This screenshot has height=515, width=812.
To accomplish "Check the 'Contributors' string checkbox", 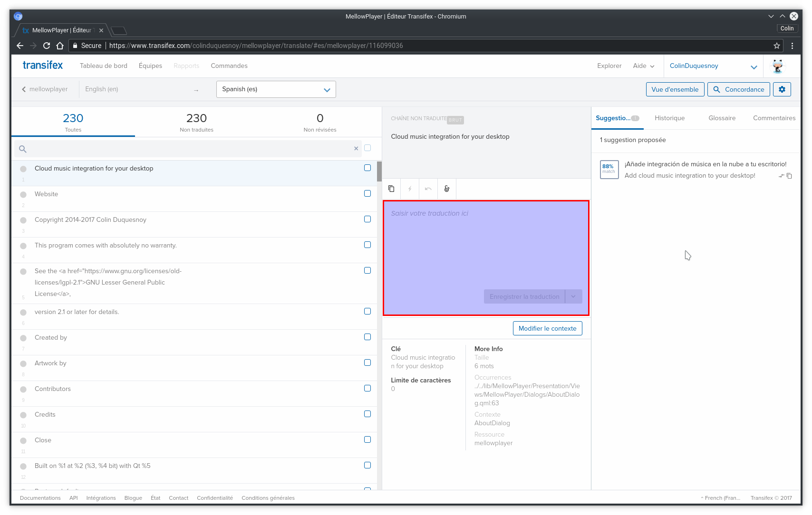I will (x=367, y=388).
